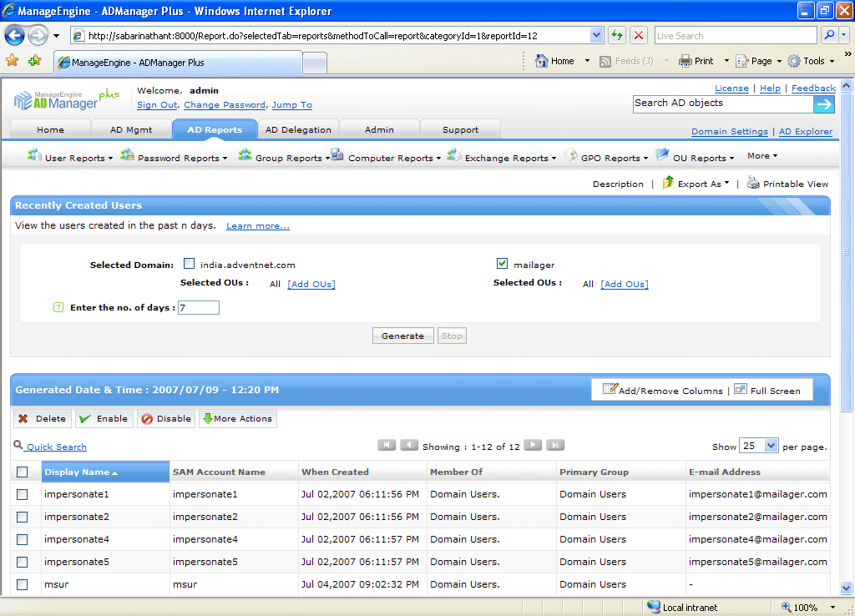Image resolution: width=855 pixels, height=616 pixels.
Task: Switch to the AD Mgmt tab
Action: [131, 129]
